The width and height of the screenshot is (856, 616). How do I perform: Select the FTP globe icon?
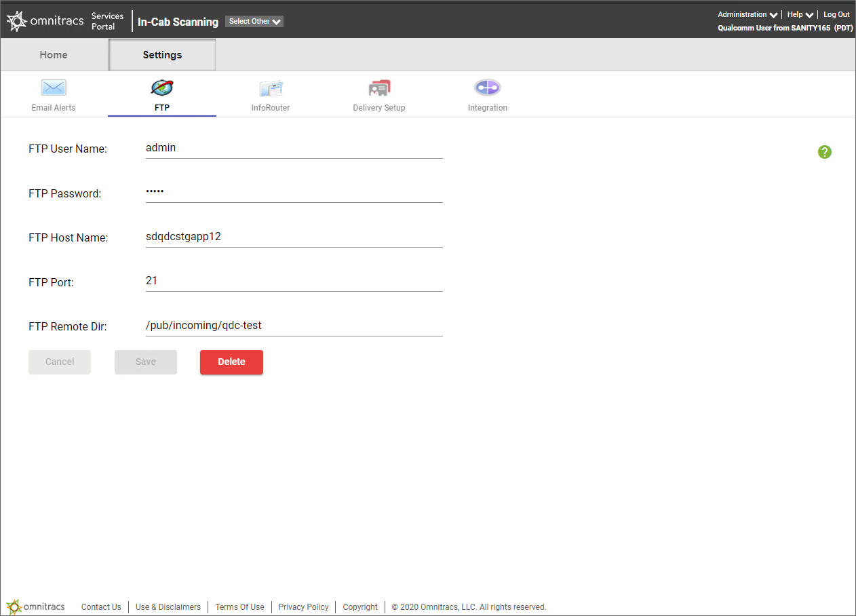coord(161,88)
